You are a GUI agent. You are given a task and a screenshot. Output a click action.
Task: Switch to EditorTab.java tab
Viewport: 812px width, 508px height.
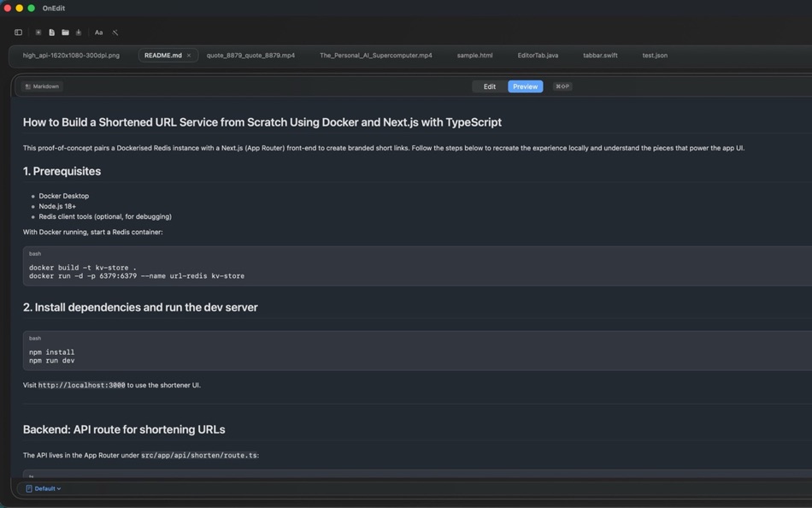coord(538,56)
